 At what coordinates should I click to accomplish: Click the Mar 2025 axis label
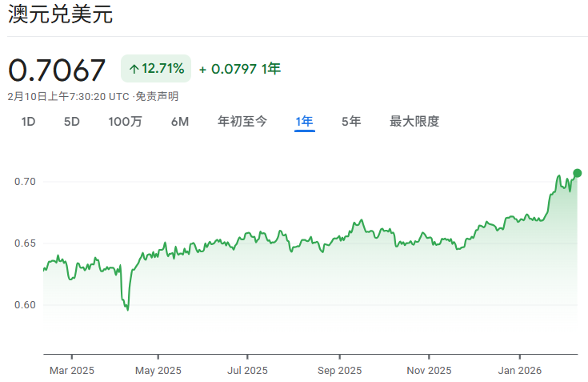[x=72, y=370]
